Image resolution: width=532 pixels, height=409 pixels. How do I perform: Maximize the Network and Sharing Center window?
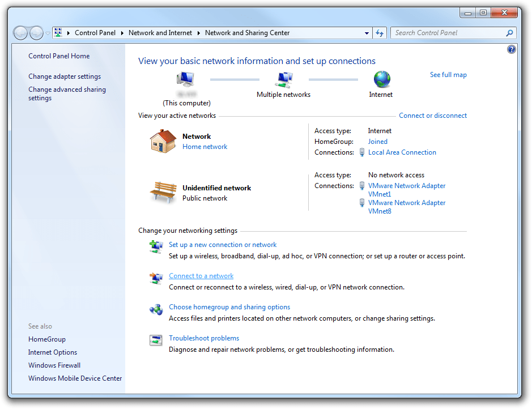click(x=483, y=13)
